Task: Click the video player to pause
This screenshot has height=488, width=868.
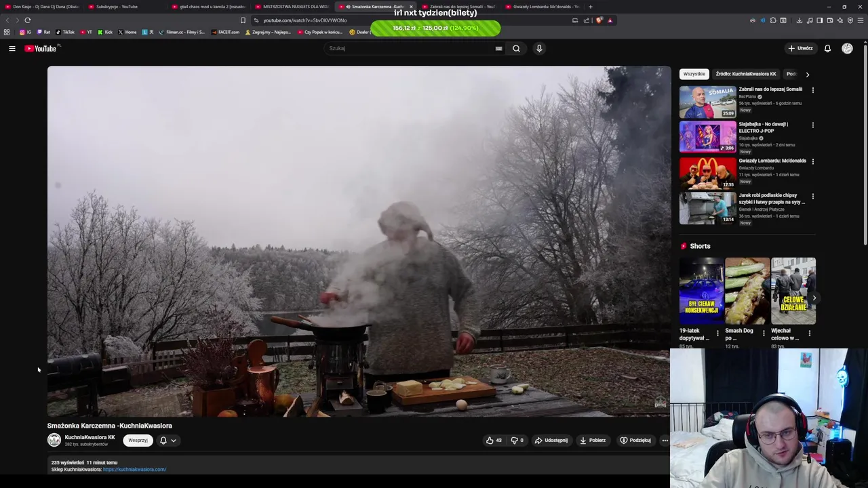Action: pos(359,241)
